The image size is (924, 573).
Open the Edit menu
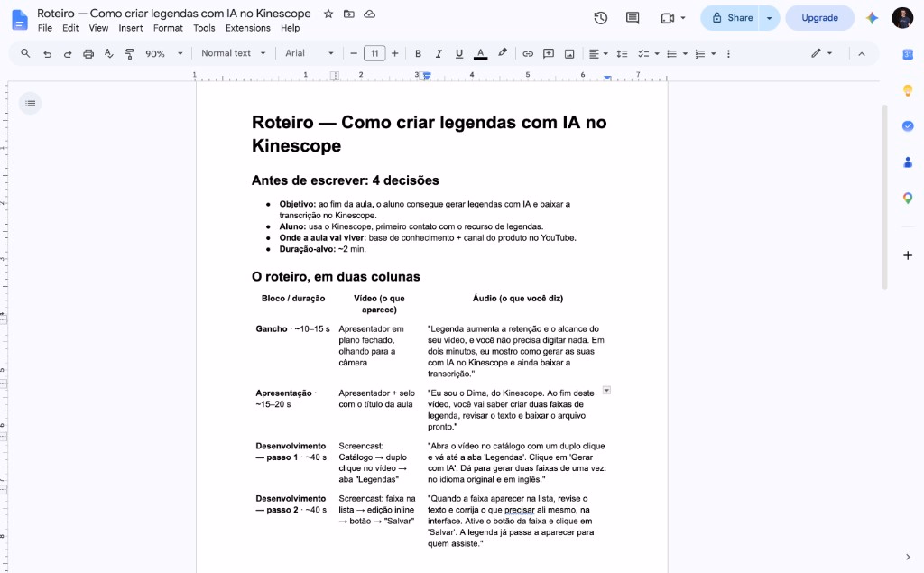pos(70,28)
